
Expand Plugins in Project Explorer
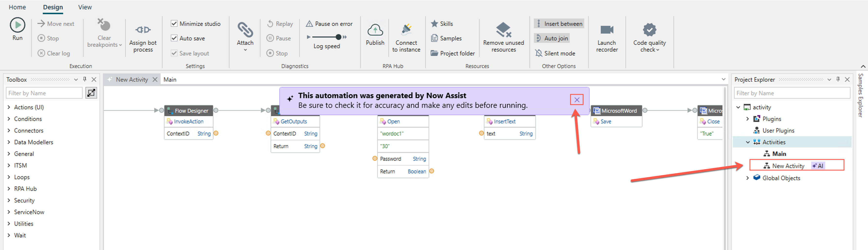[747, 119]
